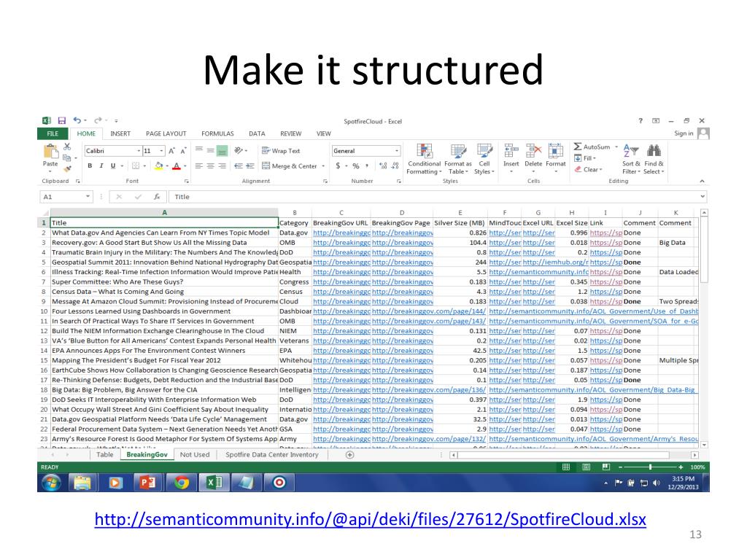Toggle align right in Alignment group
Viewport: 747px width, 560px height.
222,166
